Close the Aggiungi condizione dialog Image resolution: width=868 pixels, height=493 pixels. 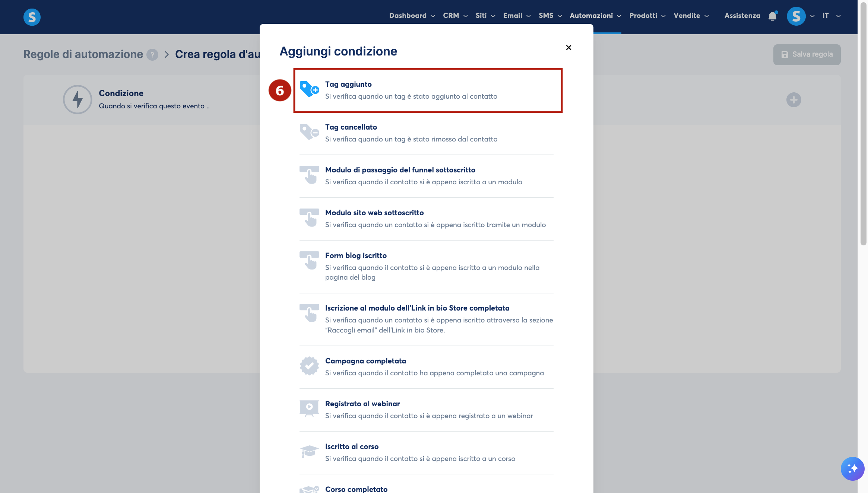[568, 47]
